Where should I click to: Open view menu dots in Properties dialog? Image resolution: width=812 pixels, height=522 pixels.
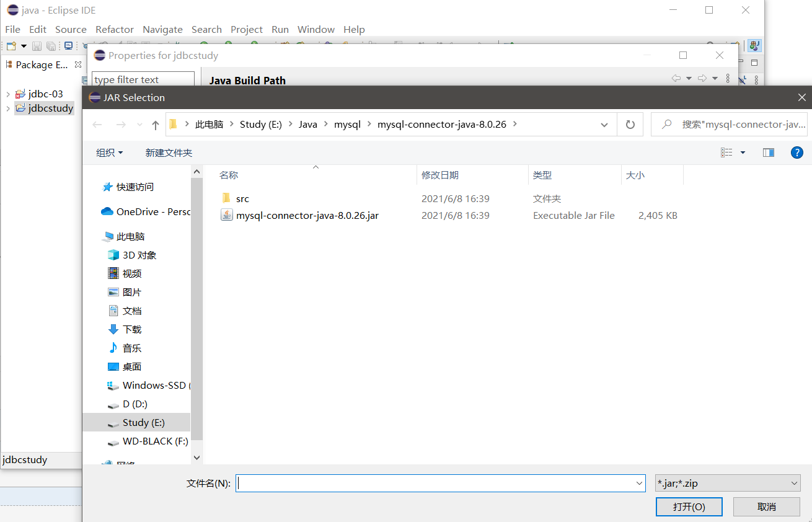click(727, 79)
